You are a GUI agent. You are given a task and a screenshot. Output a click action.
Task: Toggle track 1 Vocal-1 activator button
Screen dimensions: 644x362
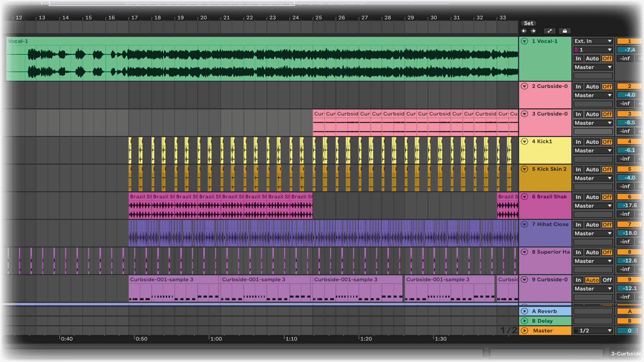coord(629,41)
